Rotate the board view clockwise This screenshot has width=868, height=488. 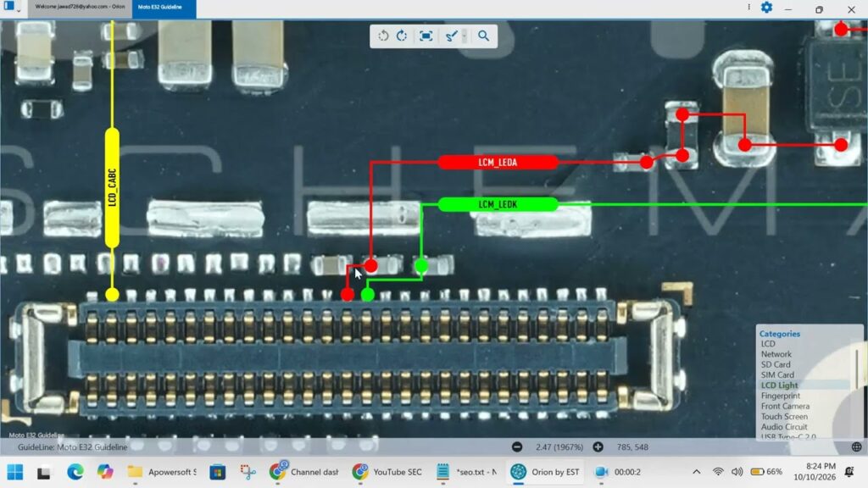point(402,36)
